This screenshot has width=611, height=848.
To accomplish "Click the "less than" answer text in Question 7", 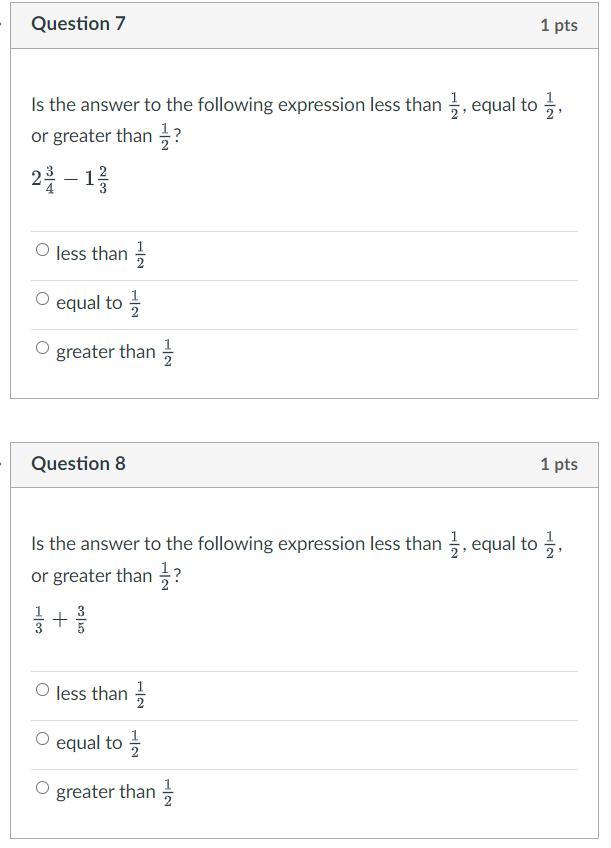I will [91, 254].
